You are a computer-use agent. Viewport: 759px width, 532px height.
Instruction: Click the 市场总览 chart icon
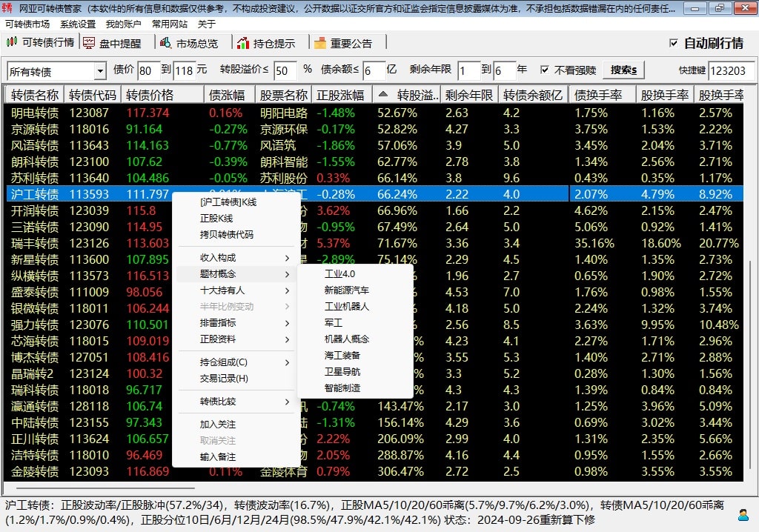[165, 43]
